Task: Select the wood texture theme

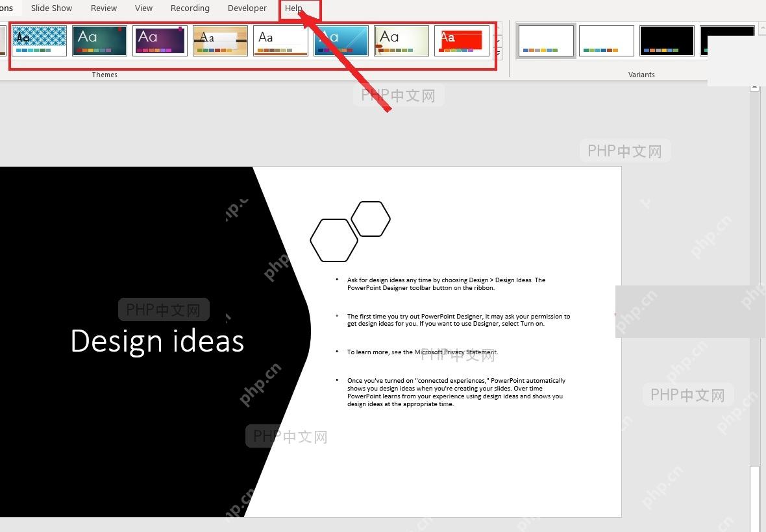Action: tap(220, 40)
